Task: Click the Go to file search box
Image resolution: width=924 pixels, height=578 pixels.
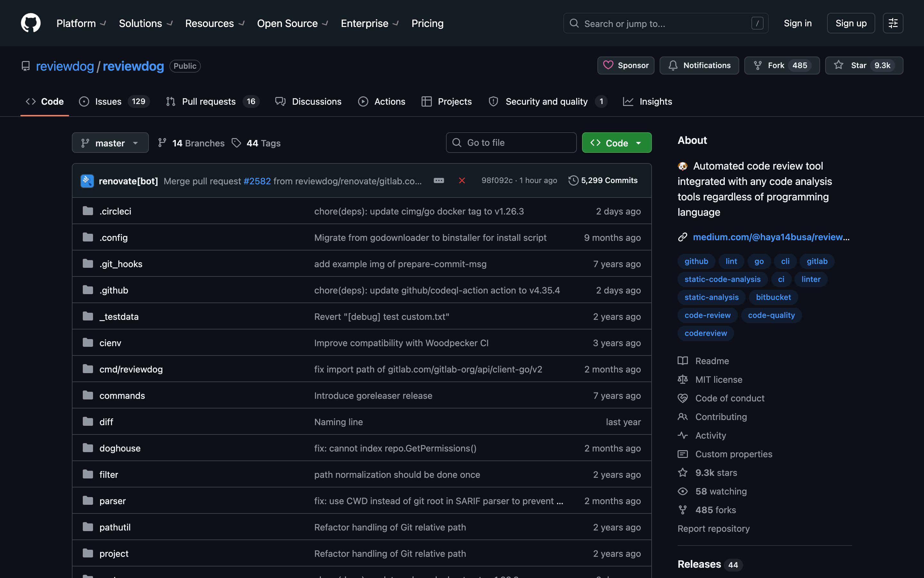Action: pyautogui.click(x=511, y=143)
